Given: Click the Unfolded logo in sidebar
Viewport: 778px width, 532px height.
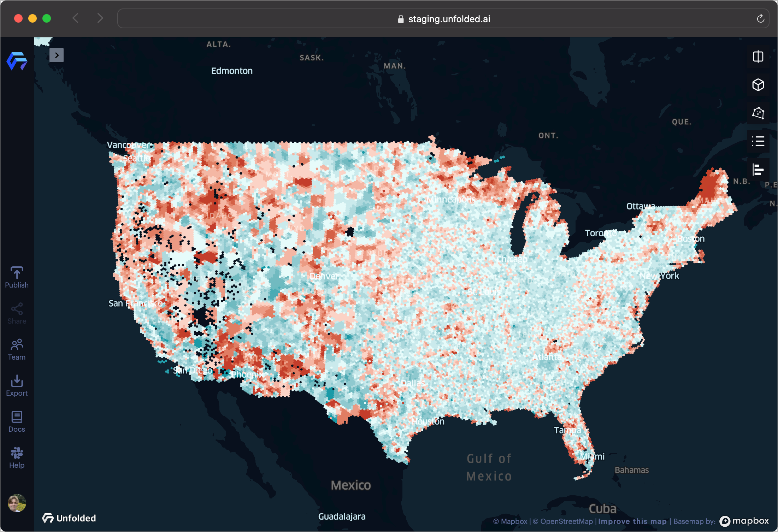Looking at the screenshot, I should (17, 61).
